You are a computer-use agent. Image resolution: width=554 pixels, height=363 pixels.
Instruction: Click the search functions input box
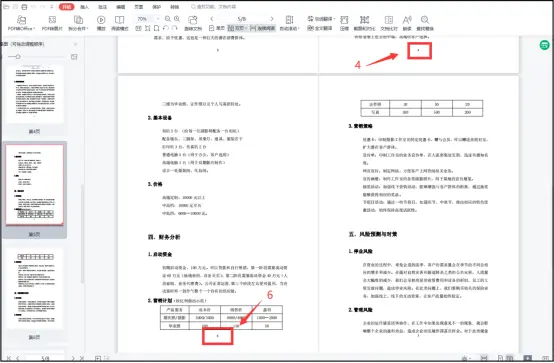pyautogui.click(x=217, y=7)
